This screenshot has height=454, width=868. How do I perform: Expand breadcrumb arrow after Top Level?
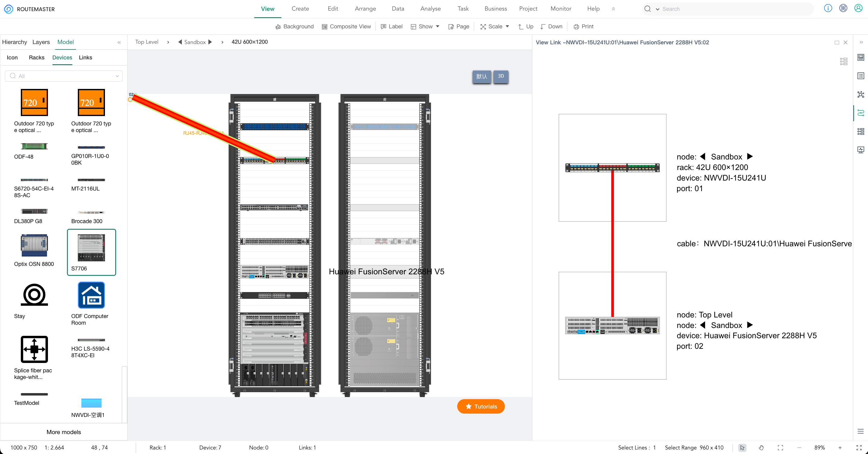tap(168, 42)
